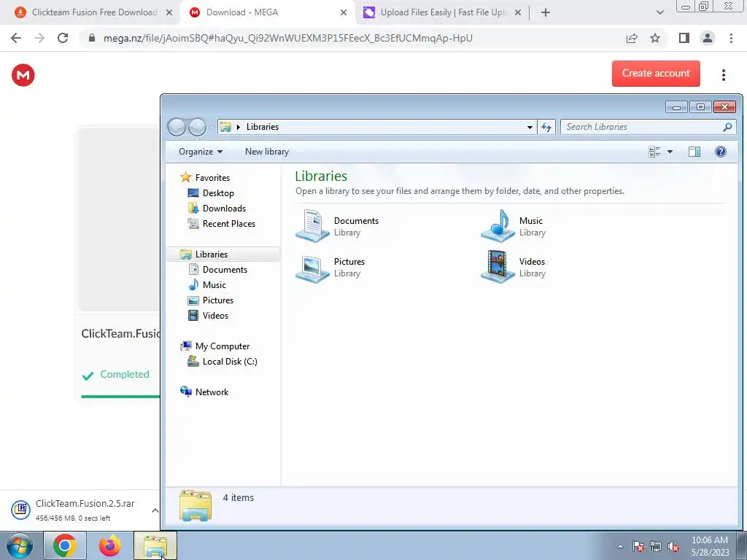Refresh the Libraries folder view
This screenshot has height=560, width=747.
546,127
